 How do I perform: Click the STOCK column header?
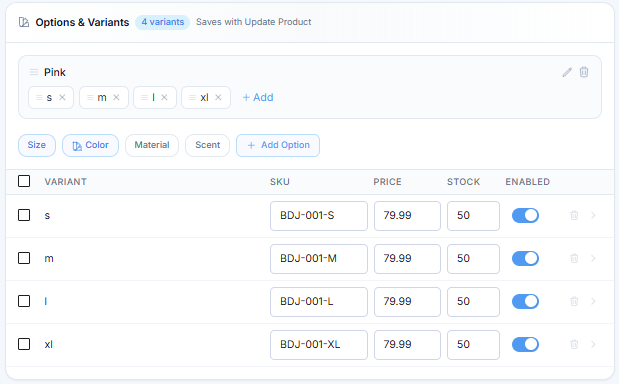[x=463, y=182]
